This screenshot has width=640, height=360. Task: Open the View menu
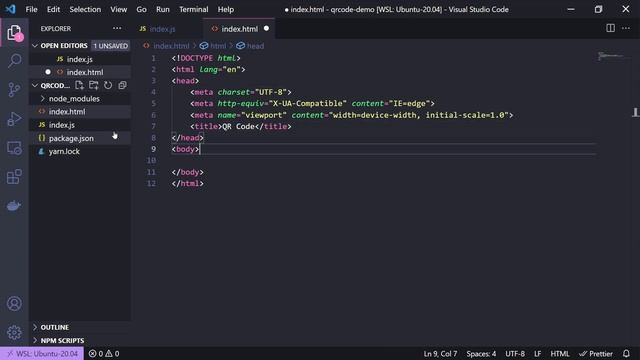118,9
